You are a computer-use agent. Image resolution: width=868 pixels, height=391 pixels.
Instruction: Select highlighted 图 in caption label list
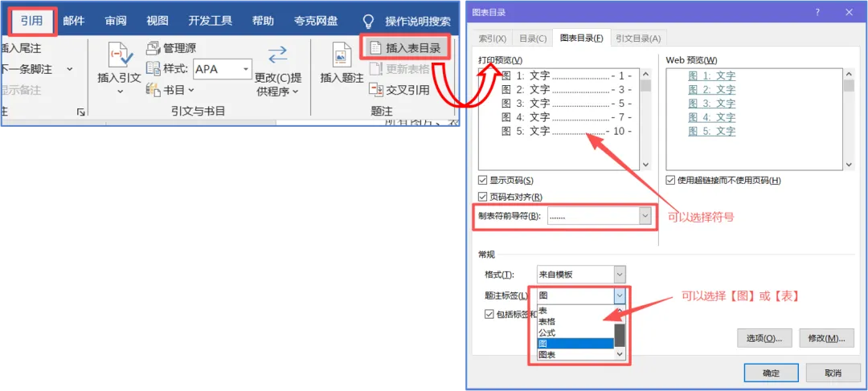[x=575, y=344]
